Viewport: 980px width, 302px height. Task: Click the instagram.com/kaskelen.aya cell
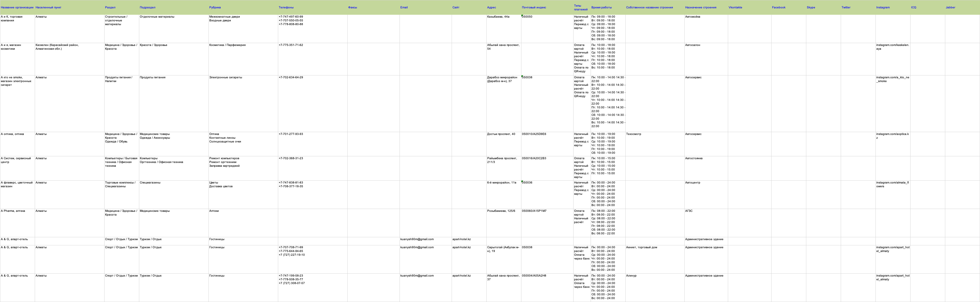tap(893, 59)
